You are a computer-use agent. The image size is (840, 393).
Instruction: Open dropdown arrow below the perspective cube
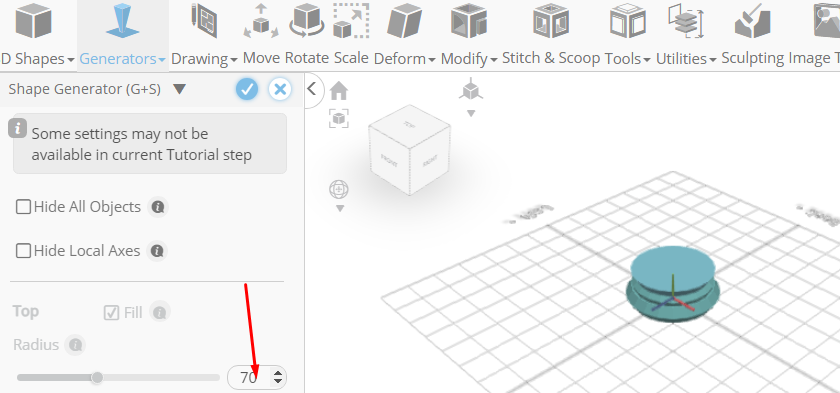pos(471,114)
